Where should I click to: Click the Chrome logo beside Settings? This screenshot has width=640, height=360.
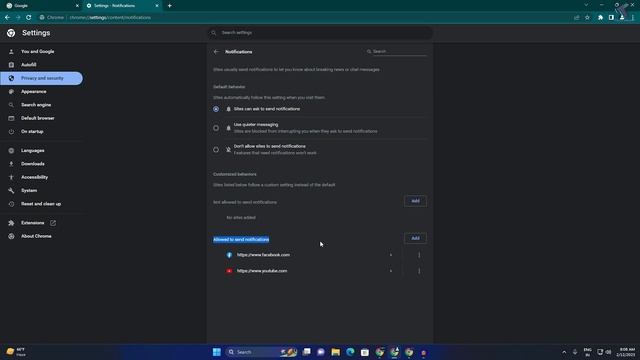pos(11,33)
